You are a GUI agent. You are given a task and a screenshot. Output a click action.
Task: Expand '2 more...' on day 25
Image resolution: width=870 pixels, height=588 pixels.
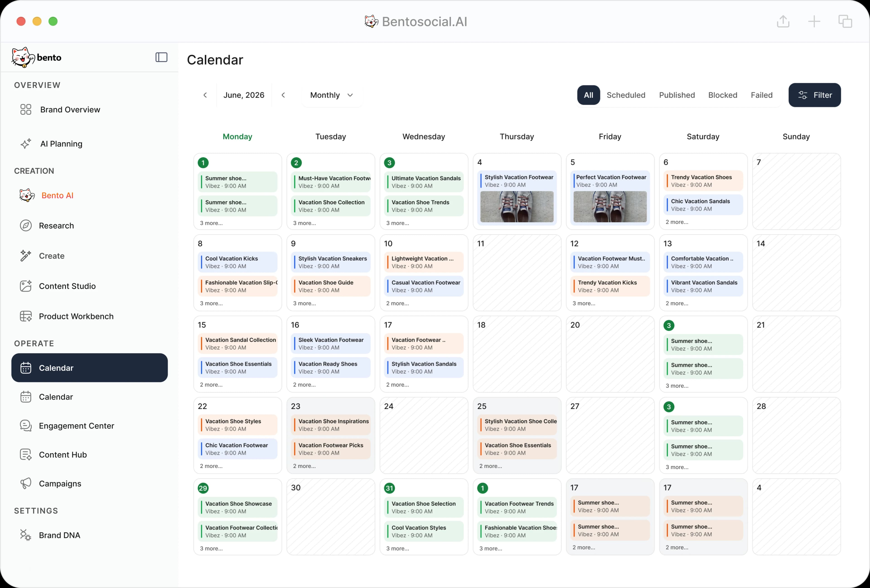pos(491,466)
